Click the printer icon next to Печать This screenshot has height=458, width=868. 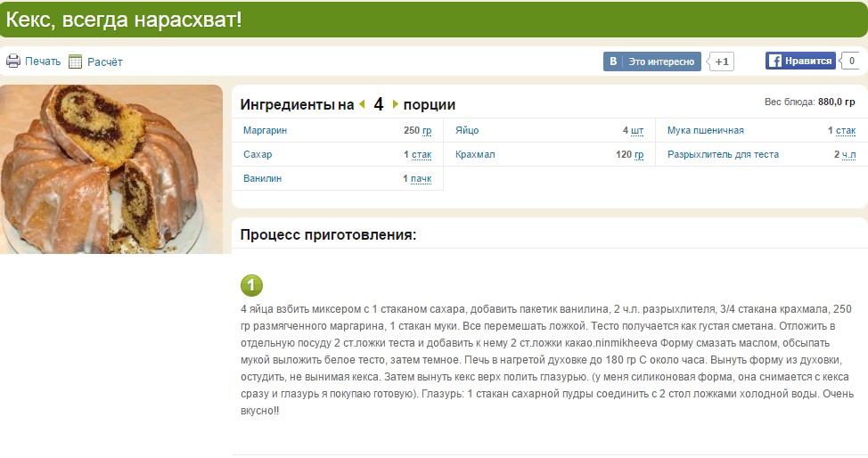[13, 61]
